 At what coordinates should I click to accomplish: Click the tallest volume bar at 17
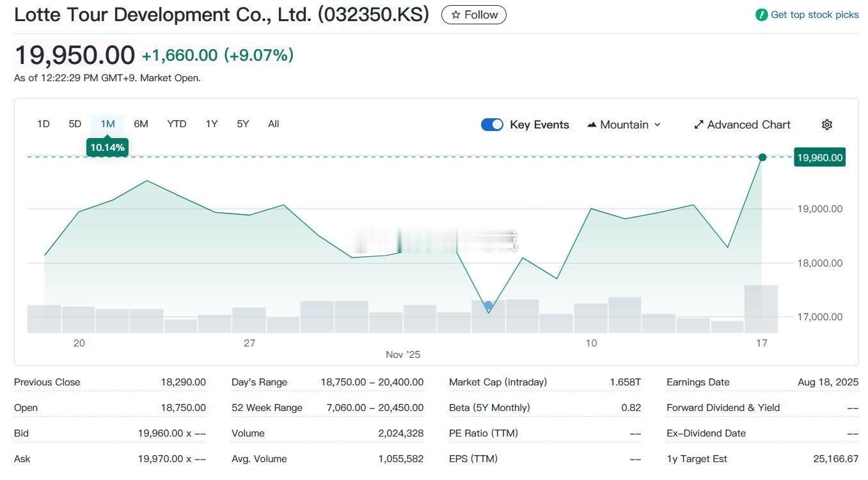pos(761,309)
